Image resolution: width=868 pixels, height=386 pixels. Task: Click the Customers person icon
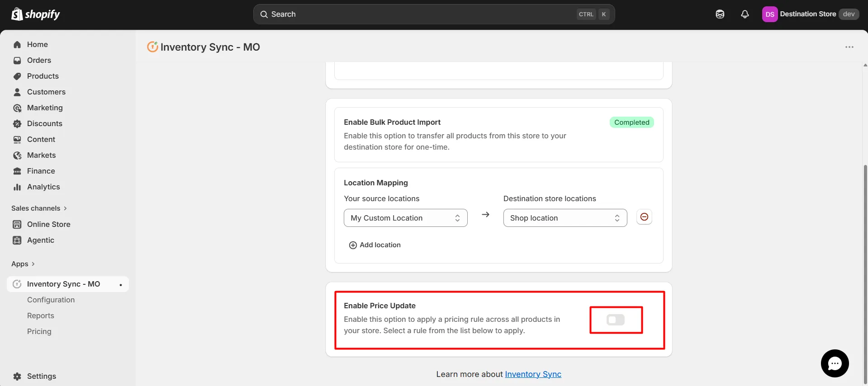[x=17, y=92]
